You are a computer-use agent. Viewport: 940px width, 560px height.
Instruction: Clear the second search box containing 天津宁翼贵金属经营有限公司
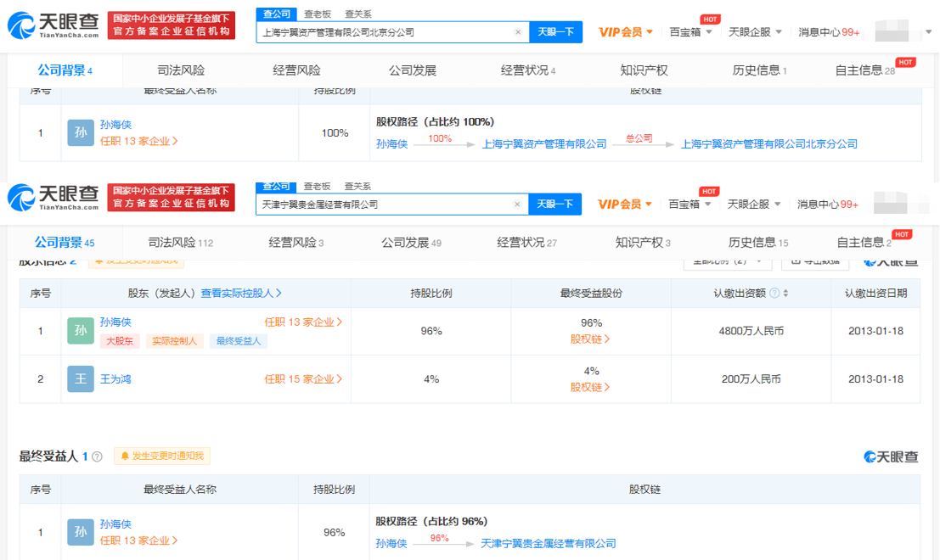[x=517, y=204]
